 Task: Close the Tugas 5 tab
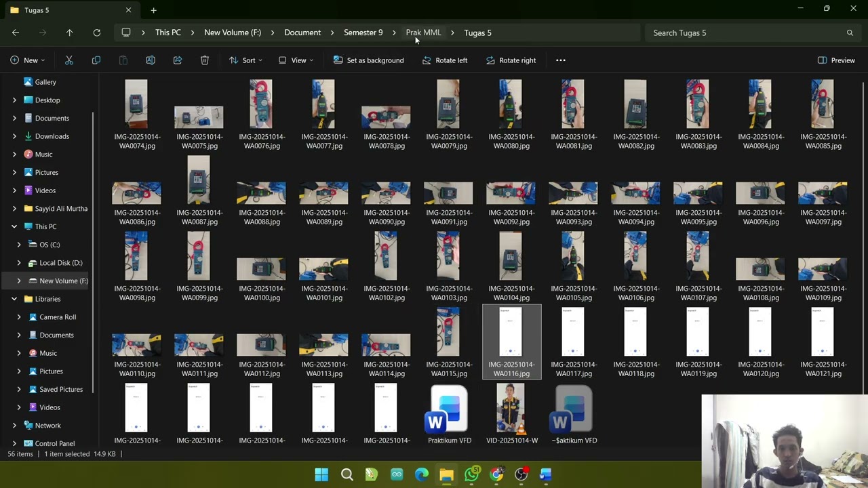point(128,10)
